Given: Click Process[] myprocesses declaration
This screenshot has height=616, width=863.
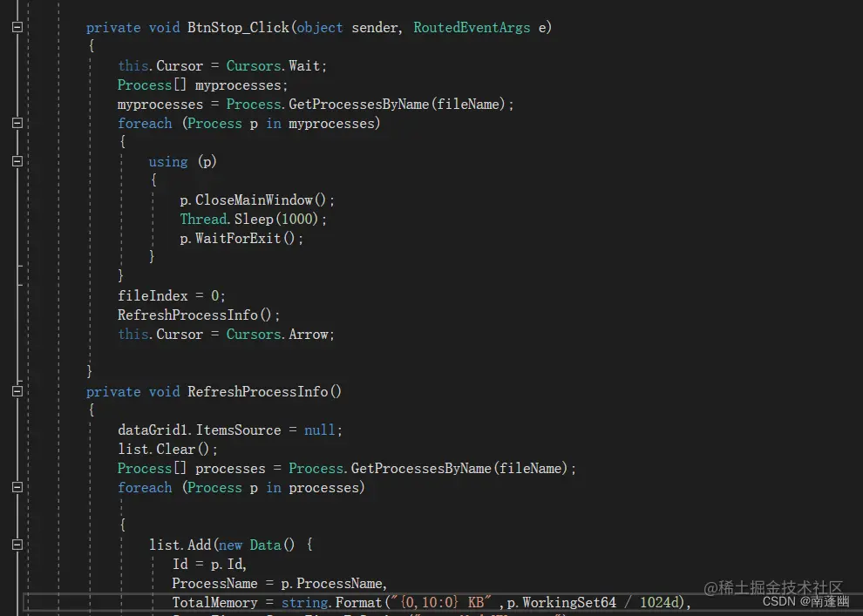Looking at the screenshot, I should click(x=202, y=85).
